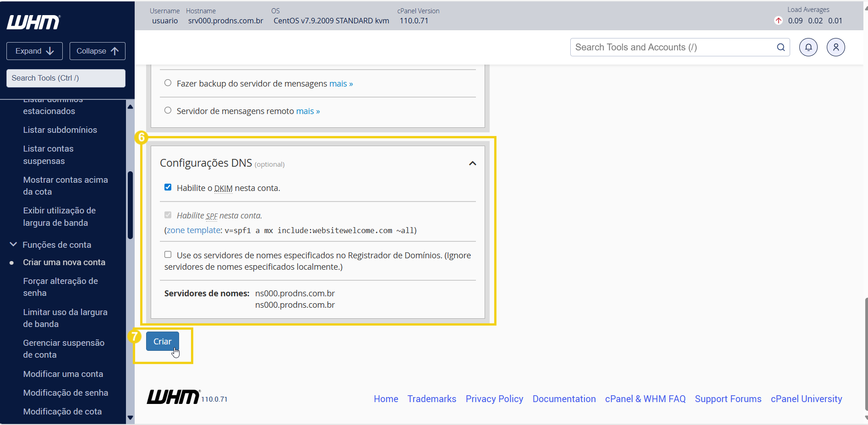Viewport: 868px width, 425px height.
Task: Open user account profile icon
Action: tap(836, 47)
